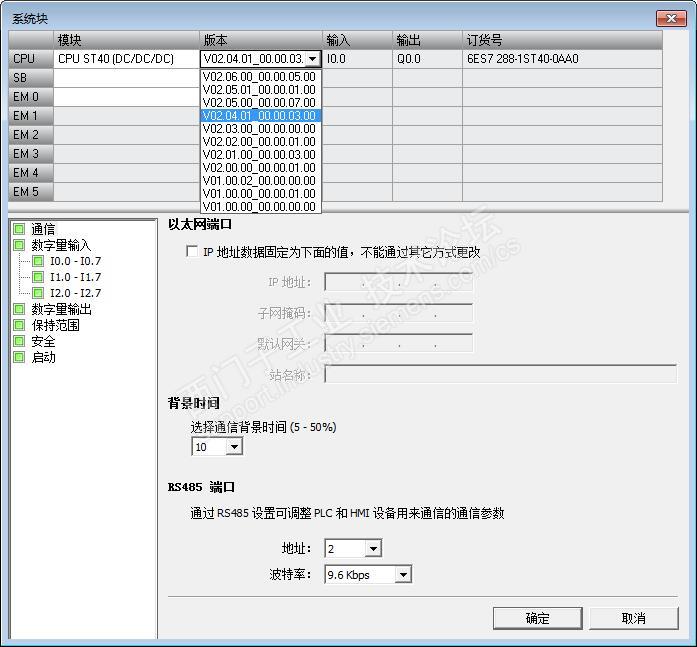
Task: Click the 取消 button
Action: (633, 618)
